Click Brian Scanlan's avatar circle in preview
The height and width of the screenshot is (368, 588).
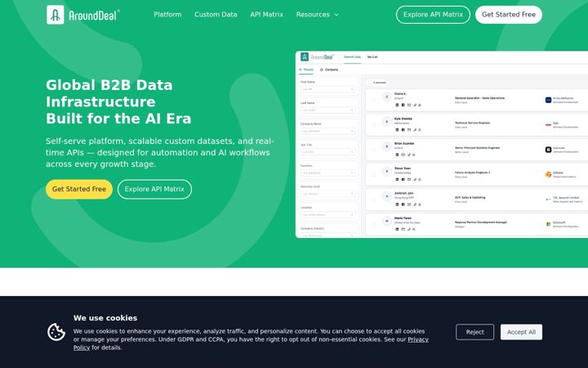tap(387, 146)
